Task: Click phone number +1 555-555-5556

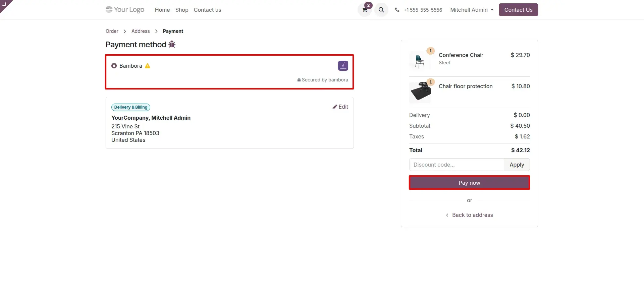Action: point(423,10)
